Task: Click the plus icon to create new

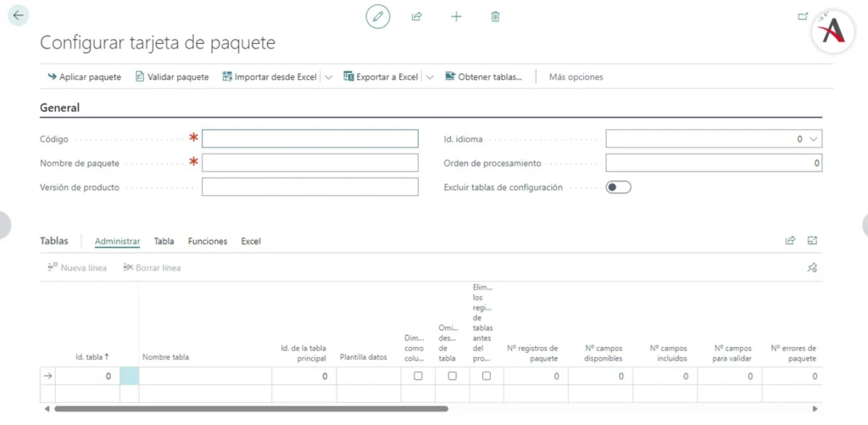Action: [x=456, y=16]
